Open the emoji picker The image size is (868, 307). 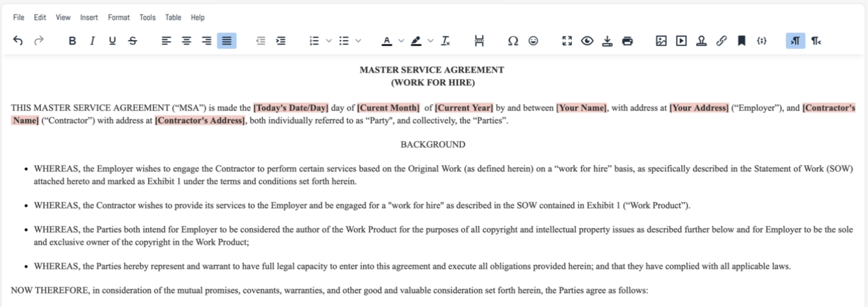click(x=533, y=41)
